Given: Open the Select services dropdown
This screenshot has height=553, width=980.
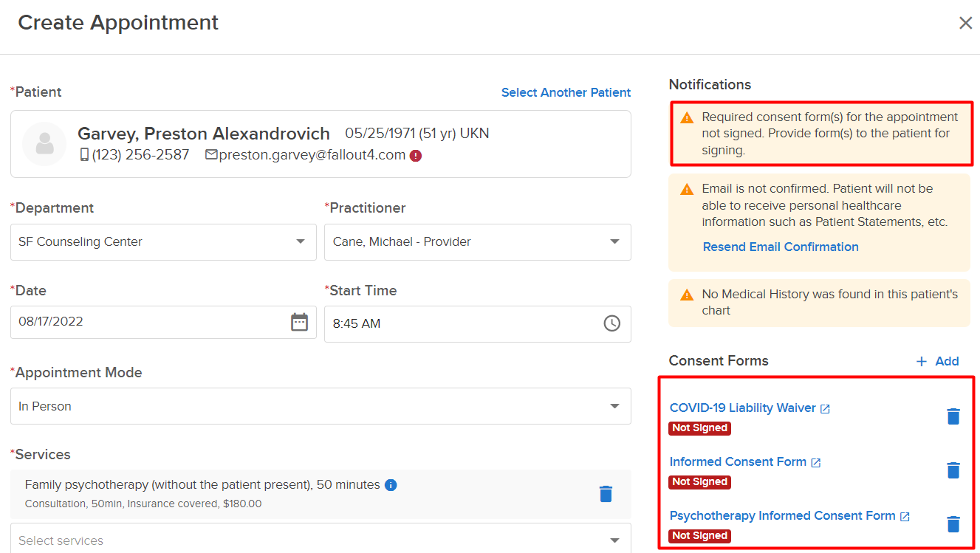Looking at the screenshot, I should coord(321,540).
